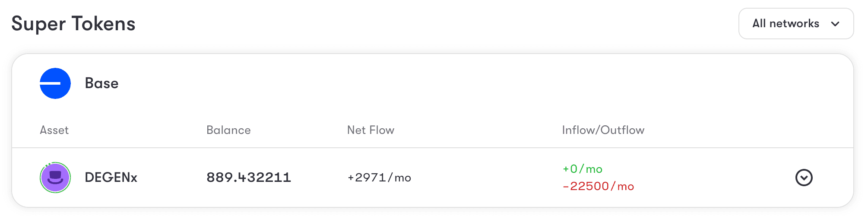The image size is (868, 216).
Task: Click the Net Flow column header
Action: pyautogui.click(x=371, y=130)
